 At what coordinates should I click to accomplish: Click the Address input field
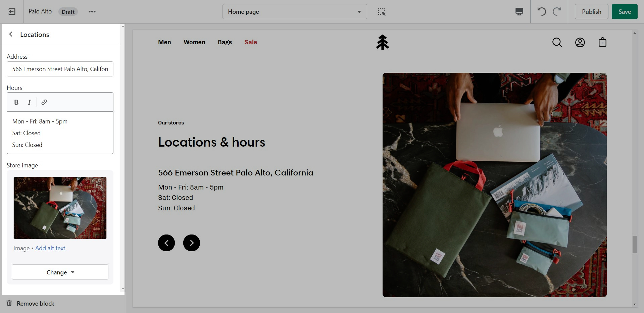60,69
